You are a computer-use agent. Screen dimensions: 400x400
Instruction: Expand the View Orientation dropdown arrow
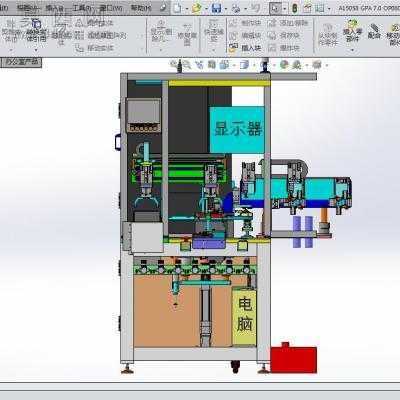[233, 65]
